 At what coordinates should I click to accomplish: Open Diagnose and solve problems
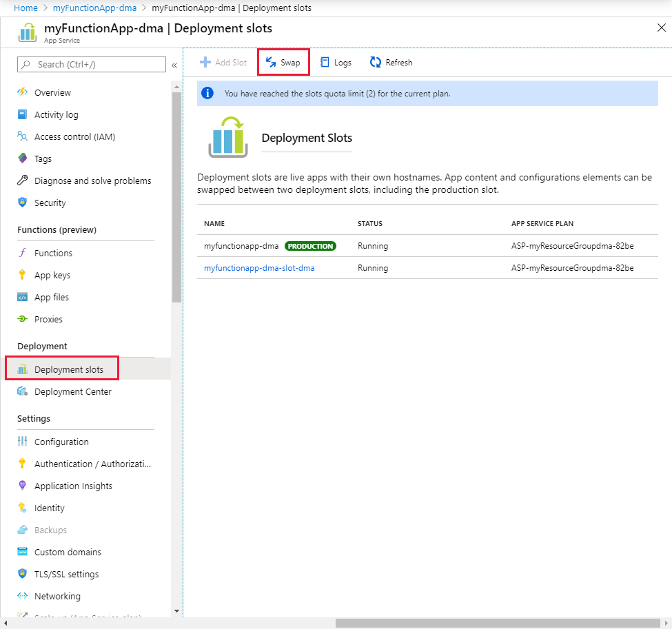pos(92,181)
